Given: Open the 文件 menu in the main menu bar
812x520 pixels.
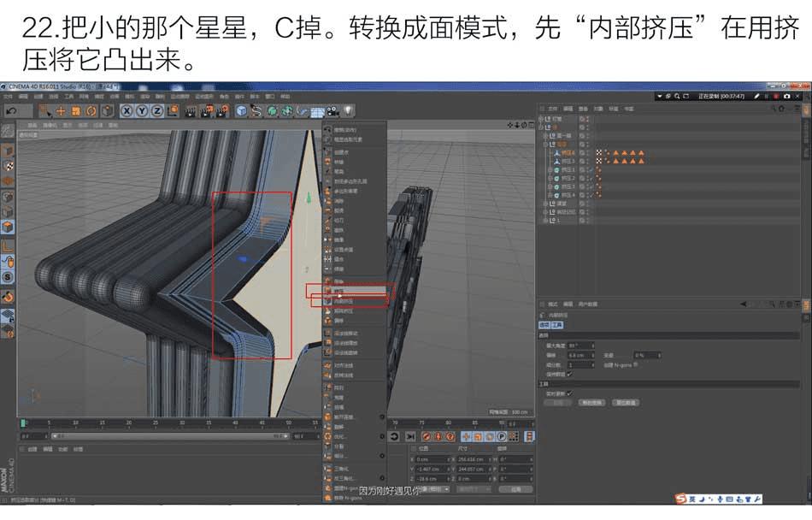Looking at the screenshot, I should [9, 97].
